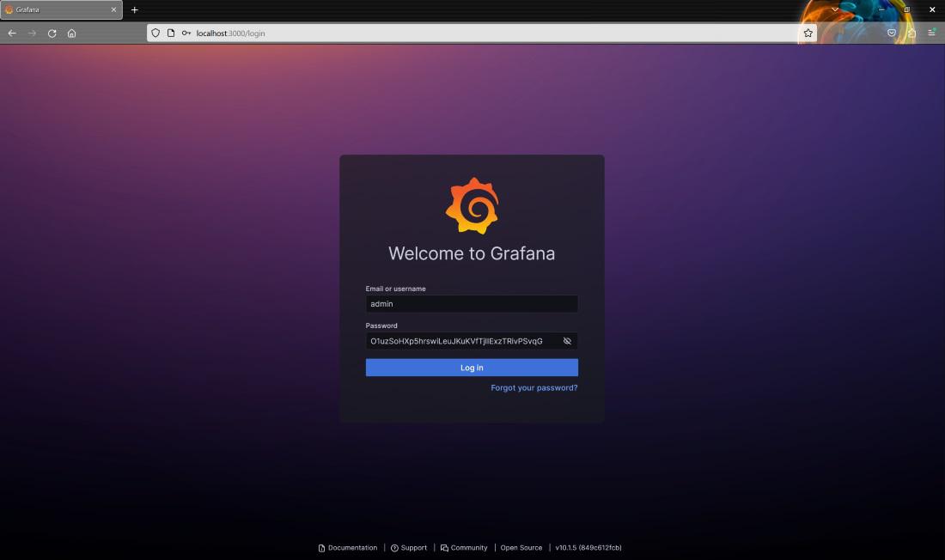Close the browser window
This screenshot has width=945, height=560.
[x=932, y=9]
